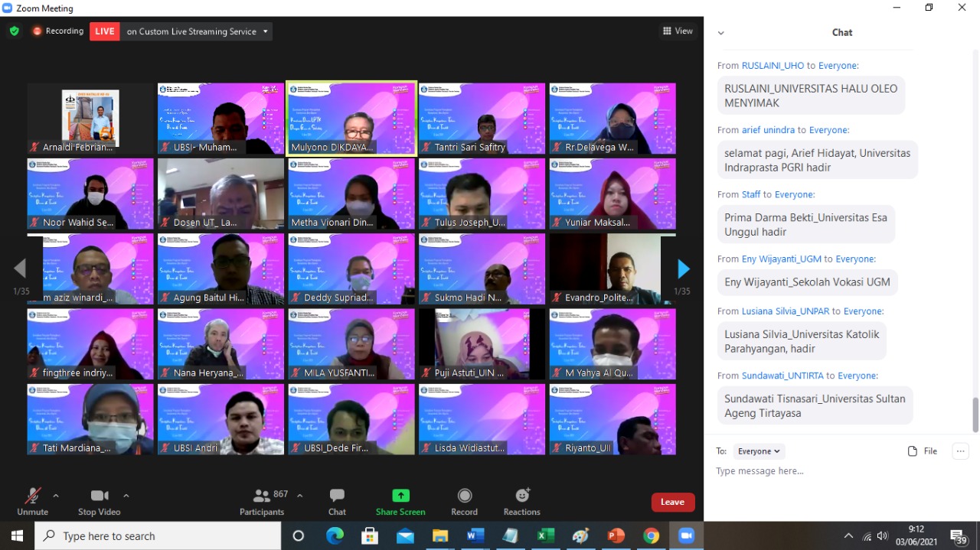Screen dimensions: 980x550
Task: Click the Recording indicator
Action: [x=57, y=31]
